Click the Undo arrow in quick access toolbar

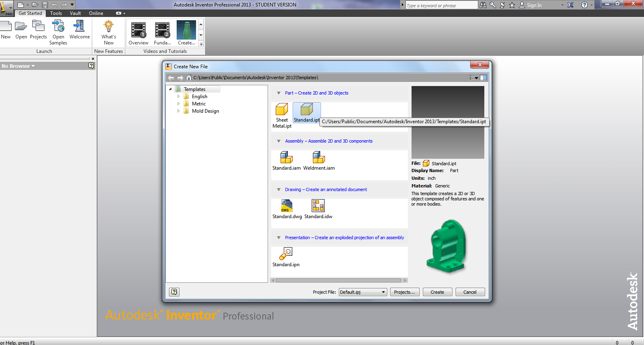pyautogui.click(x=55, y=5)
